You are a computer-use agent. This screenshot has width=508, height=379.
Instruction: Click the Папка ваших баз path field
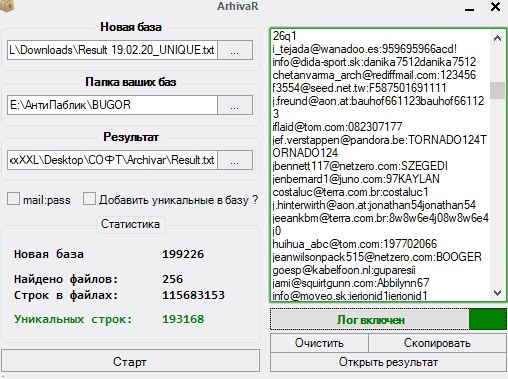coord(112,105)
